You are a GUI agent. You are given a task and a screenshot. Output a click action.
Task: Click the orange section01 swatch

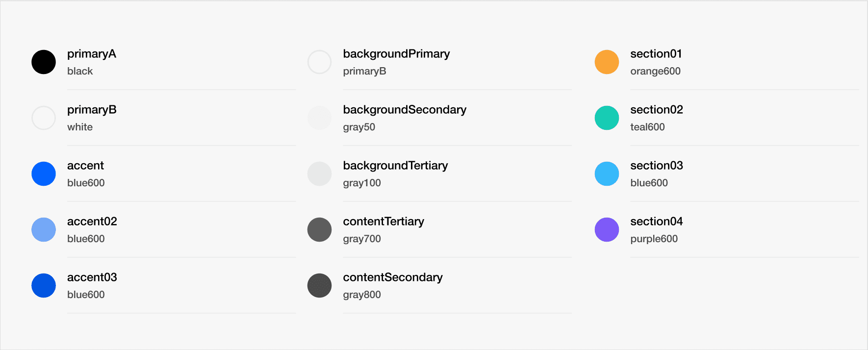[x=607, y=62]
